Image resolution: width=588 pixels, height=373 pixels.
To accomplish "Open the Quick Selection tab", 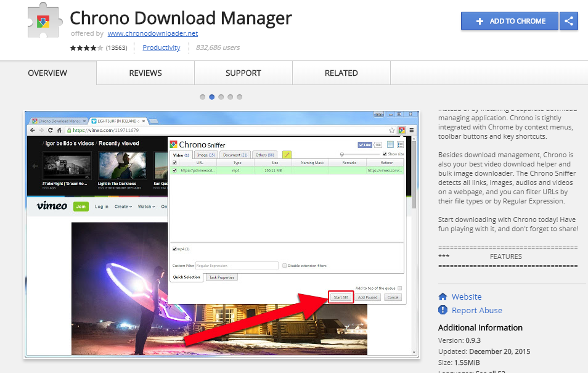I will (186, 277).
